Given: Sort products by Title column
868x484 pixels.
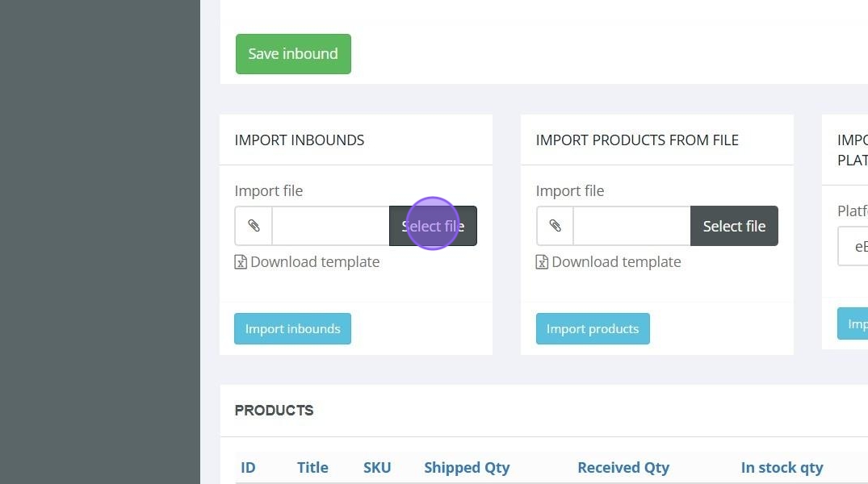Looking at the screenshot, I should coord(312,467).
